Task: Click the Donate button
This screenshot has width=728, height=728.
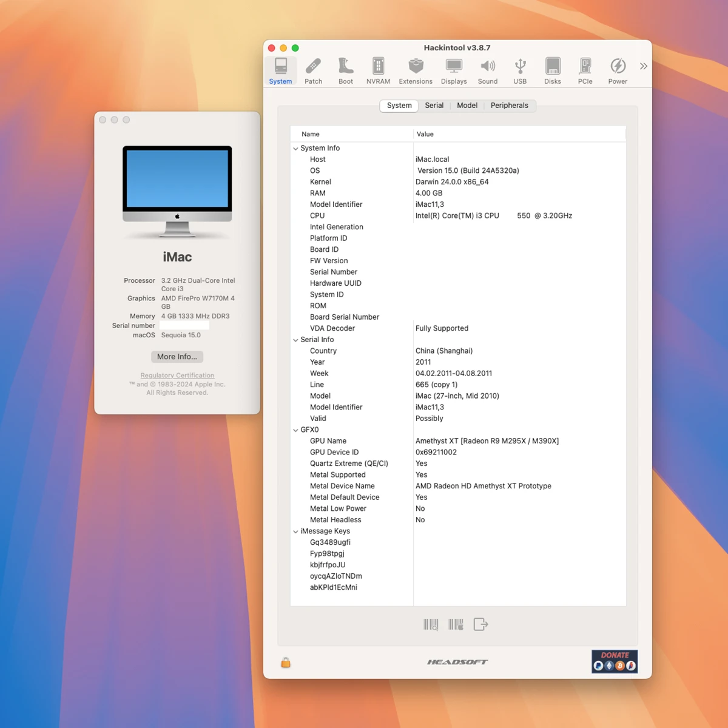Action: (x=615, y=661)
